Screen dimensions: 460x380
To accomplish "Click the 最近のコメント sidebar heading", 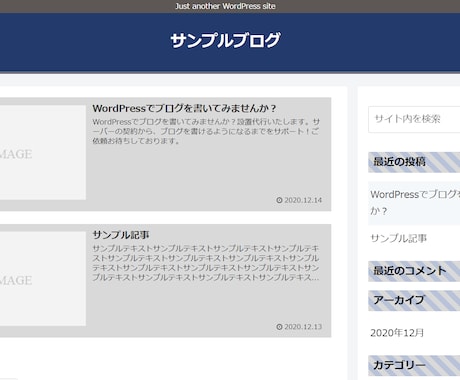I will (414, 271).
